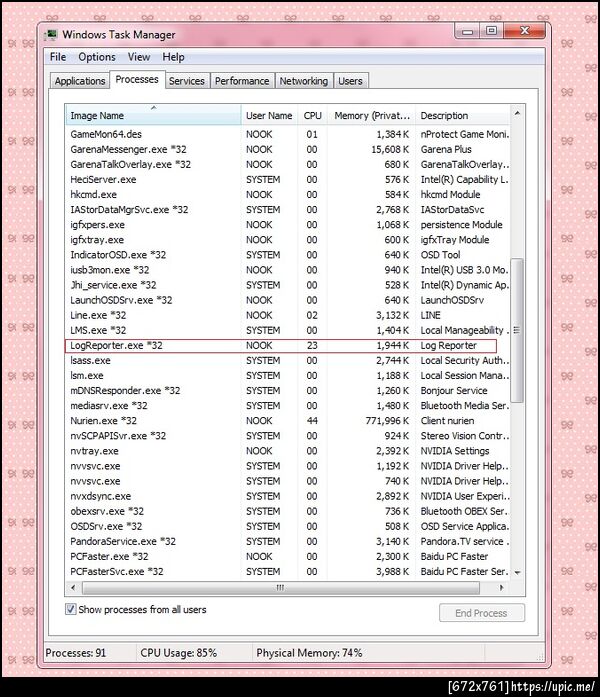
Task: Select the PCFaster.exe *32 process
Action: pos(288,557)
